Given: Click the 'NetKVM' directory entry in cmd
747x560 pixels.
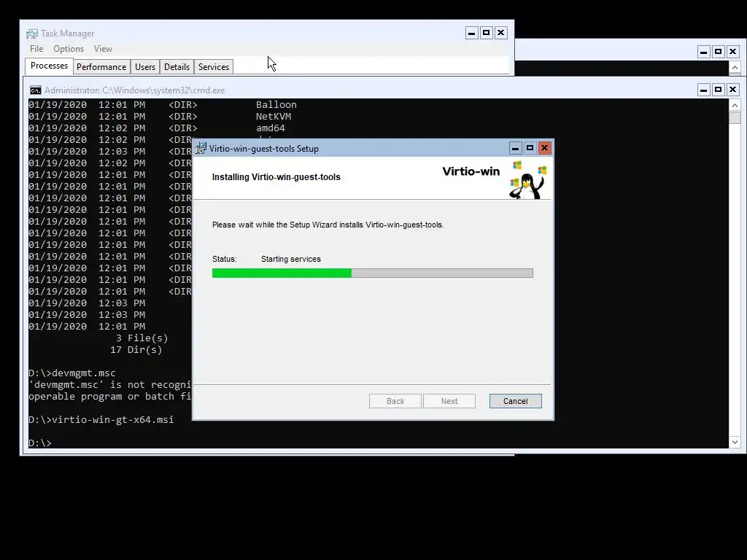Looking at the screenshot, I should pos(274,116).
